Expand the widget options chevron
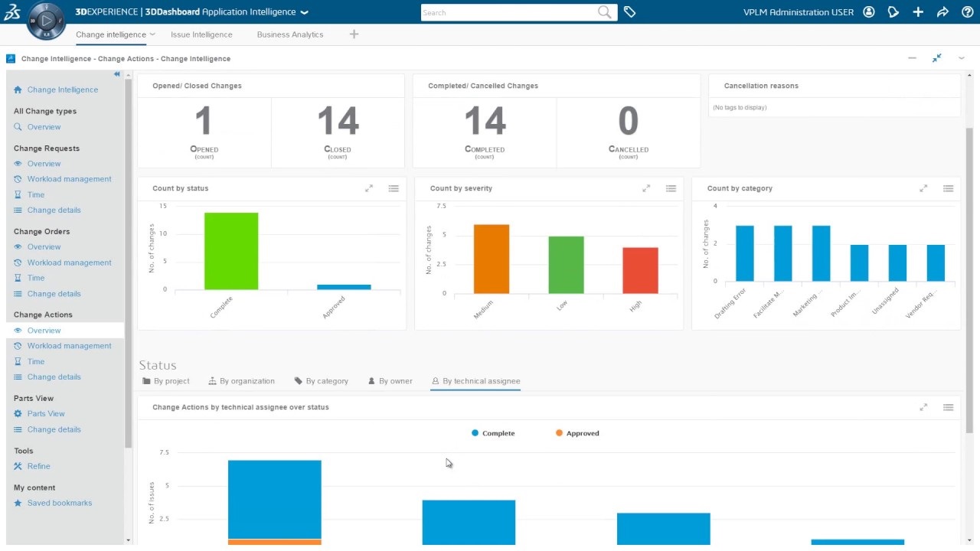This screenshot has height=551, width=980. [961, 58]
